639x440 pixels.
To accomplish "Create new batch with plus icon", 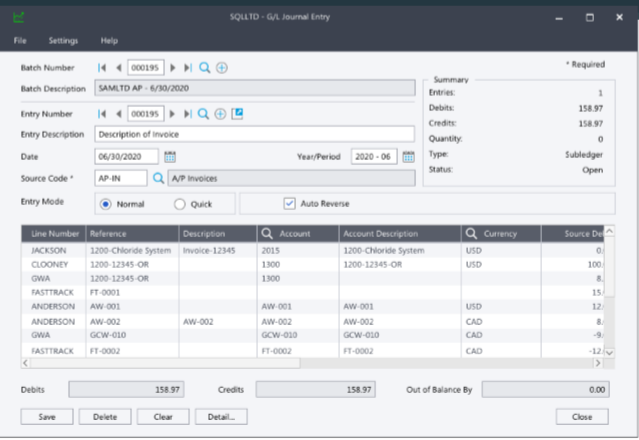I will 221,67.
